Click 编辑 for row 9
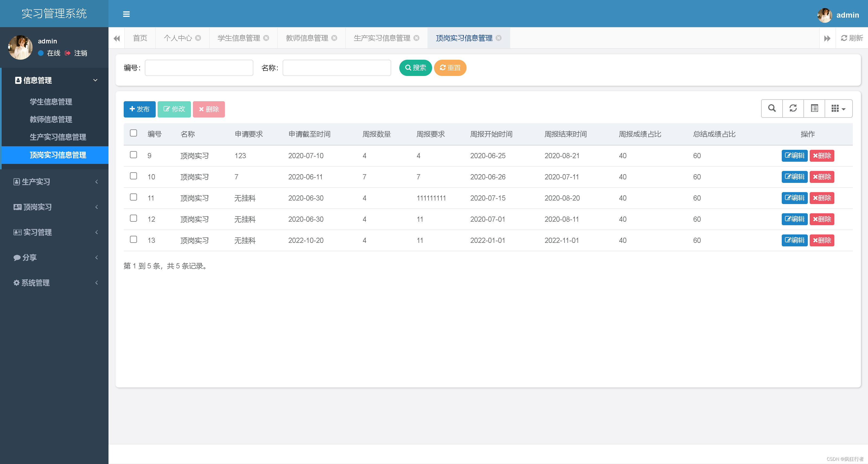This screenshot has height=464, width=868. pyautogui.click(x=794, y=156)
